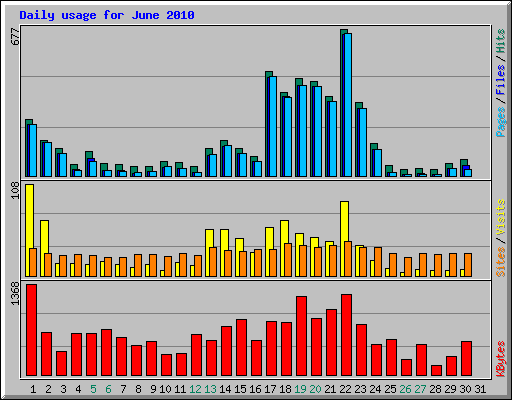Viewport: 512px width, 400px height.
Task: Click the Pages legend label
Action: [501, 122]
